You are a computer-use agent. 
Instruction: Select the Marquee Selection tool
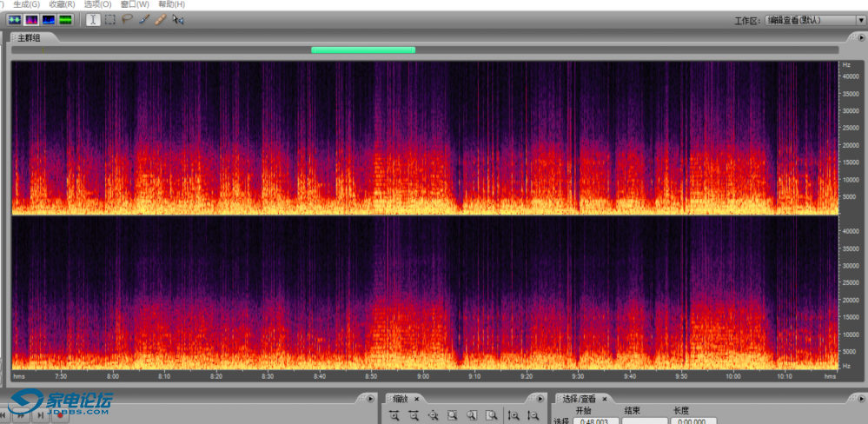(x=110, y=19)
